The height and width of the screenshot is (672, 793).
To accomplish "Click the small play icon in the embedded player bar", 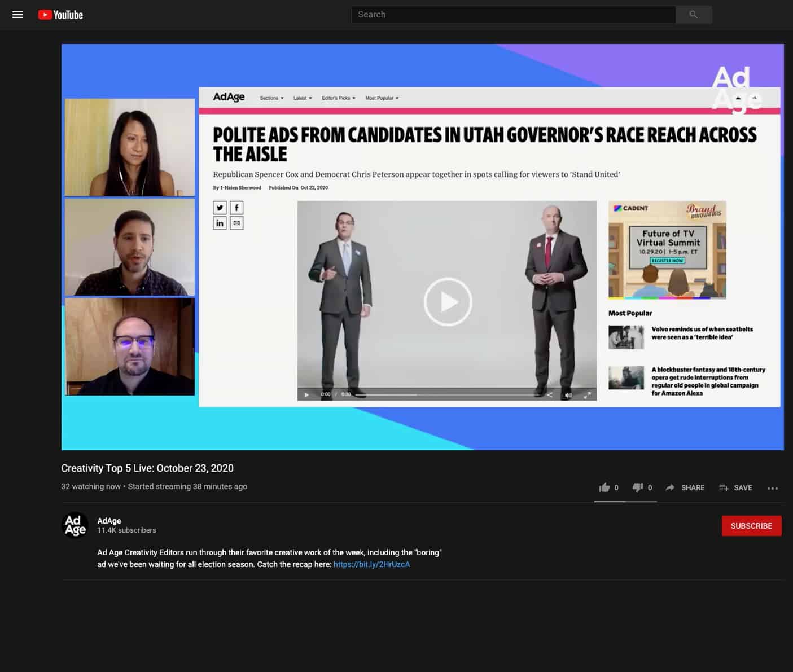I will pos(306,394).
